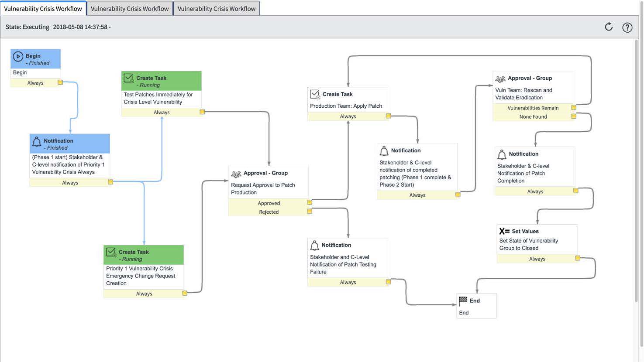This screenshot has width=644, height=362.
Task: Click the 'Set Values' activity title
Action: tap(525, 231)
